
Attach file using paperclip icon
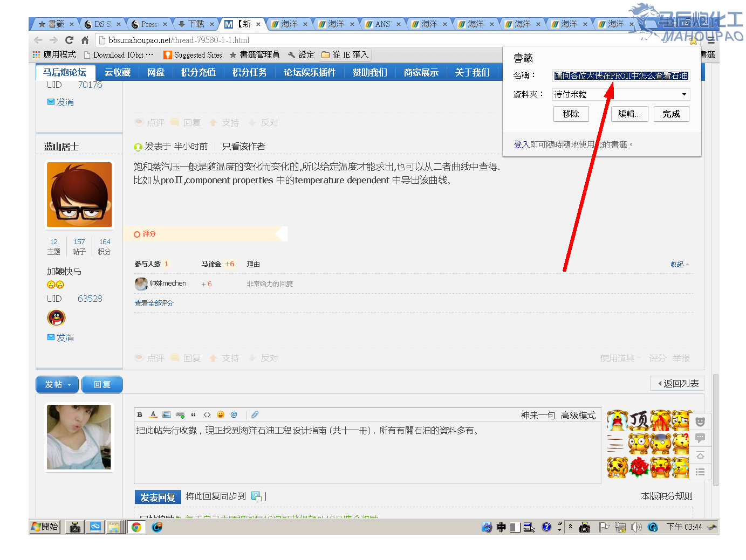pyautogui.click(x=255, y=414)
